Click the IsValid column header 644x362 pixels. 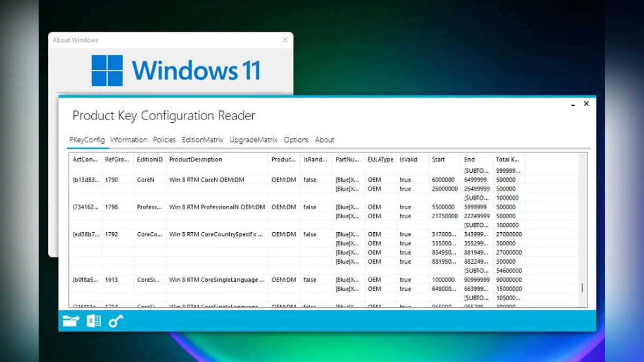pos(413,159)
